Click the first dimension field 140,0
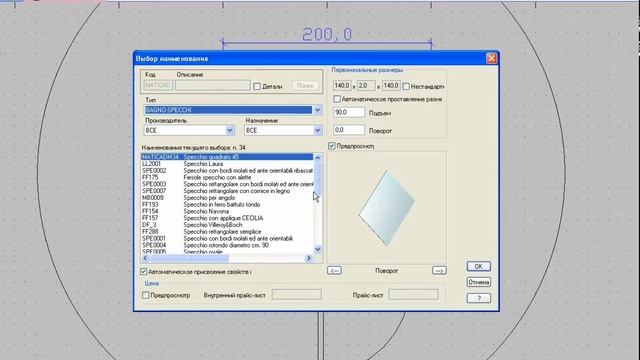This screenshot has width=640, height=360. [342, 86]
